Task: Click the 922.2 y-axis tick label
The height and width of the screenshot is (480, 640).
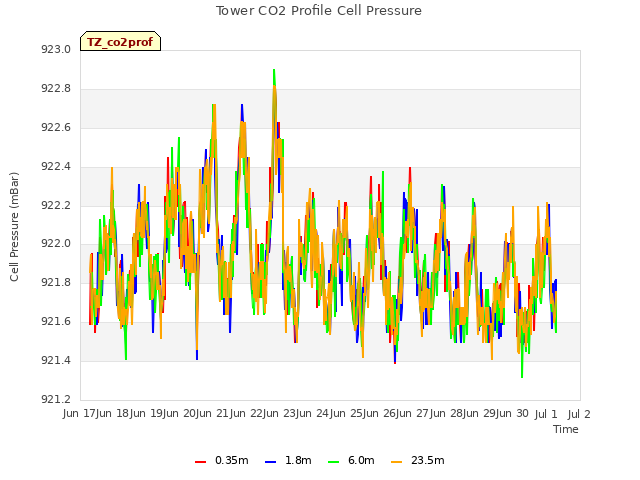Action: [x=56, y=205]
